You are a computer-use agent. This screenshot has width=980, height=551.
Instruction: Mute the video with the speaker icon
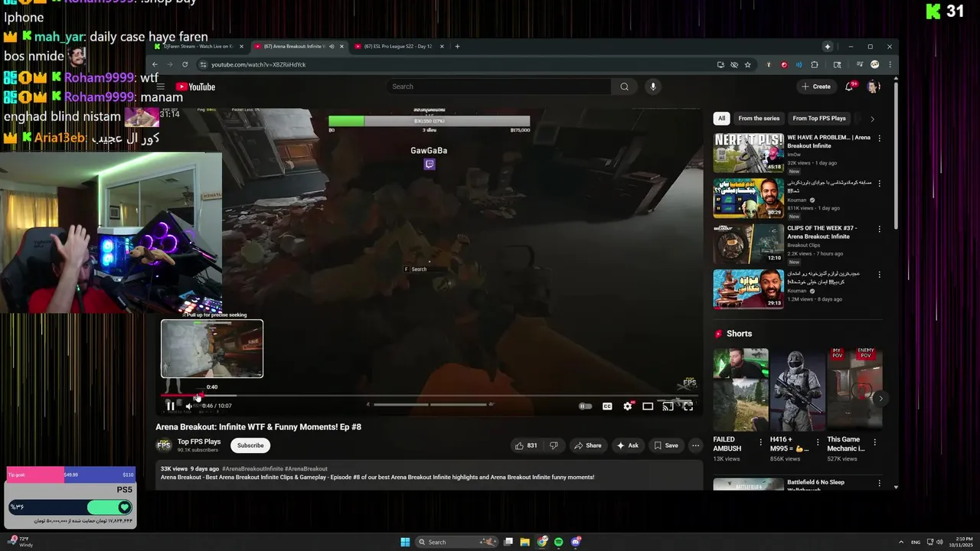coord(189,406)
